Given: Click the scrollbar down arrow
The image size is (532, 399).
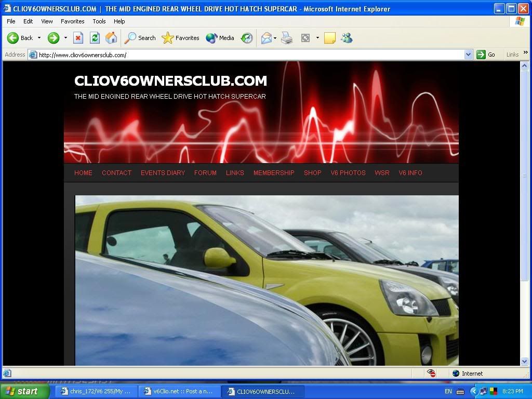Looking at the screenshot, I should [525, 362].
